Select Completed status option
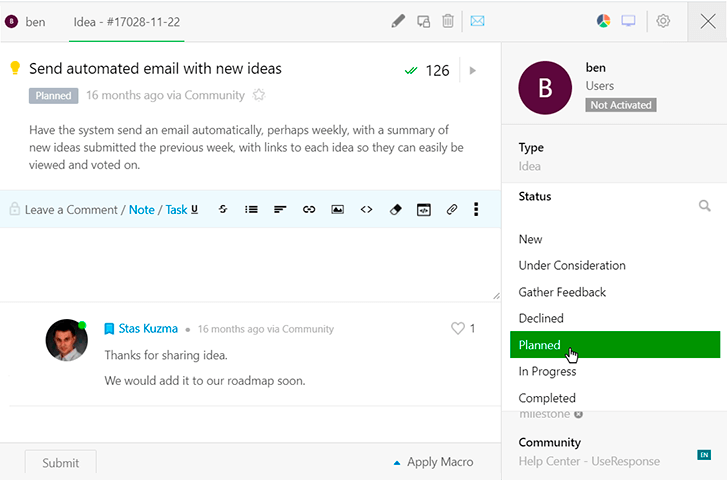The height and width of the screenshot is (480, 727). pos(615,398)
